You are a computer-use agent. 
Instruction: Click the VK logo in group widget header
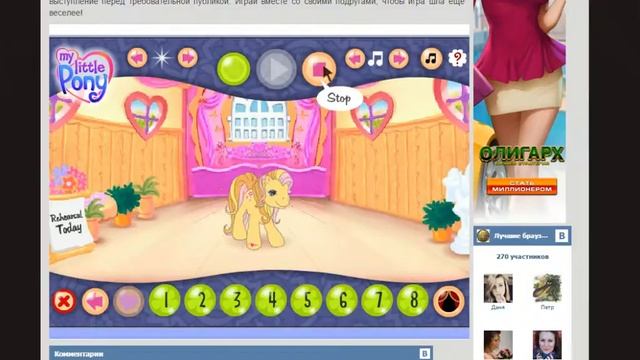click(x=562, y=236)
